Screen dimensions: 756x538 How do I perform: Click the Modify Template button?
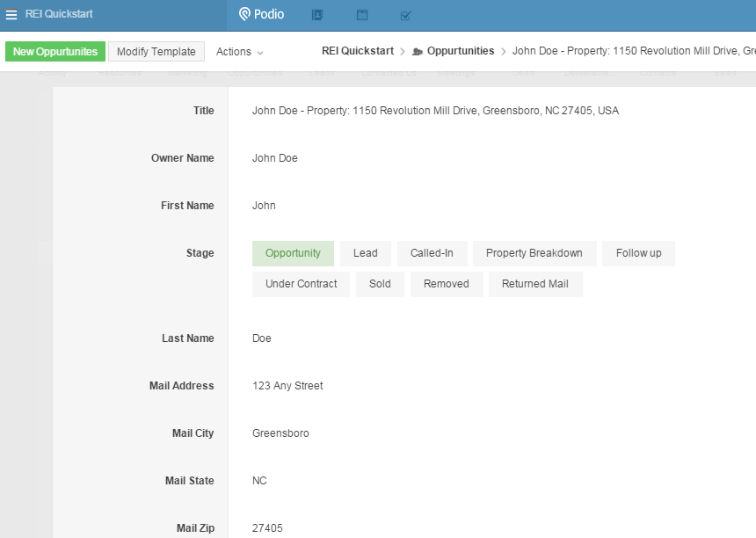pos(156,52)
